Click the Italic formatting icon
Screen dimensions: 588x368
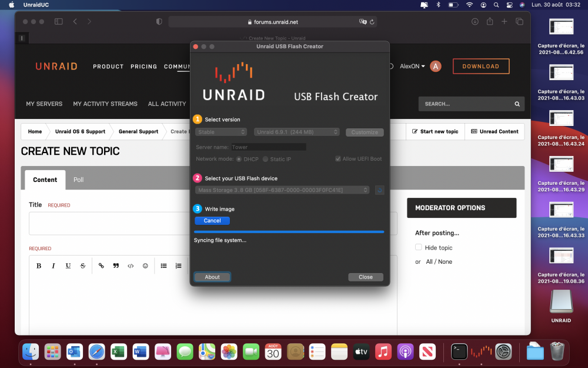[x=54, y=266]
